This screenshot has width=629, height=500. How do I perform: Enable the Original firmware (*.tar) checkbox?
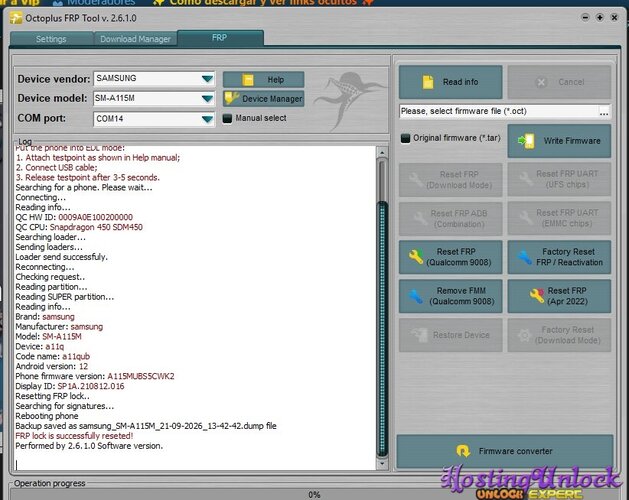click(405, 138)
